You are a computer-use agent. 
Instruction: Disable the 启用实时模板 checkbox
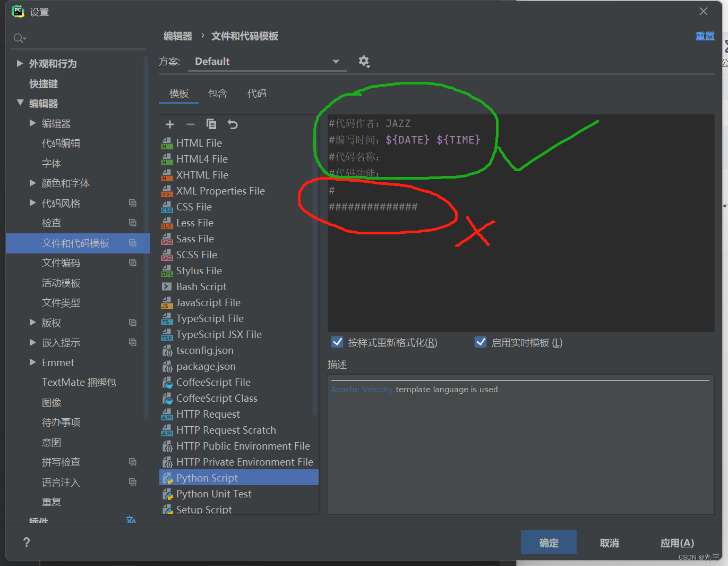pyautogui.click(x=481, y=342)
